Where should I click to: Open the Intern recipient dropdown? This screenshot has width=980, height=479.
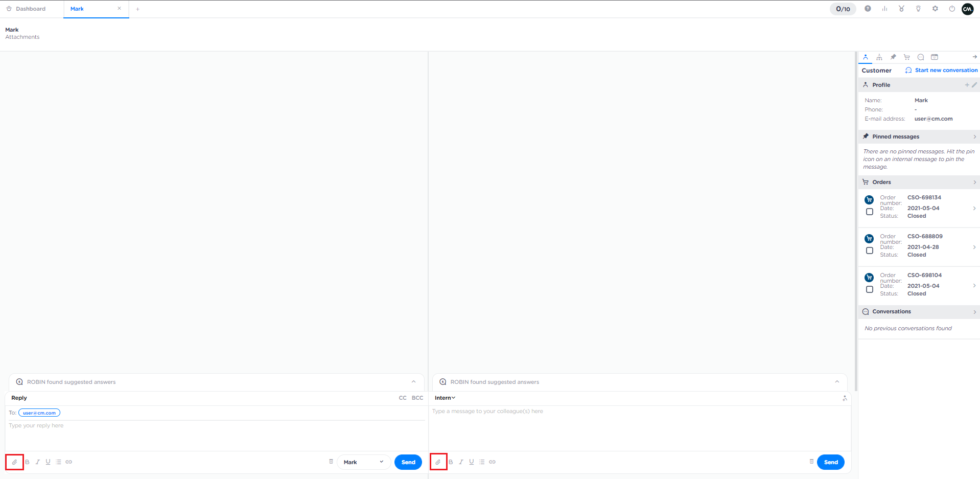coord(444,398)
